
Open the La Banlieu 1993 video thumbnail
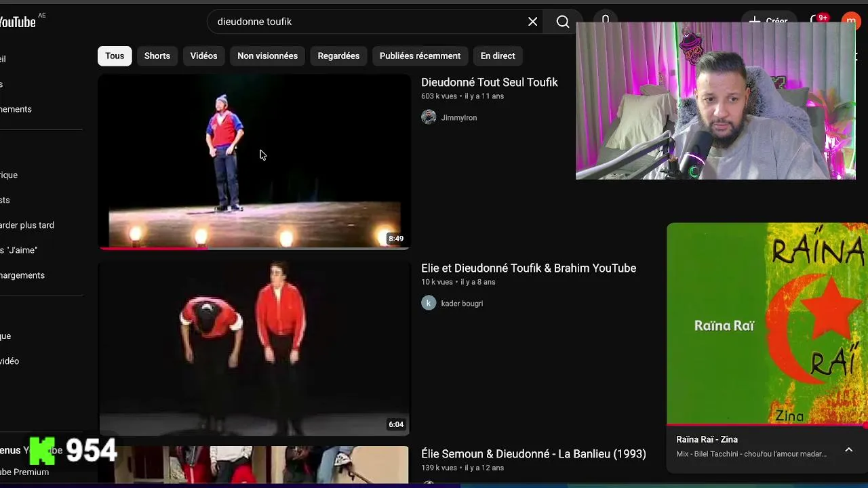click(254, 465)
